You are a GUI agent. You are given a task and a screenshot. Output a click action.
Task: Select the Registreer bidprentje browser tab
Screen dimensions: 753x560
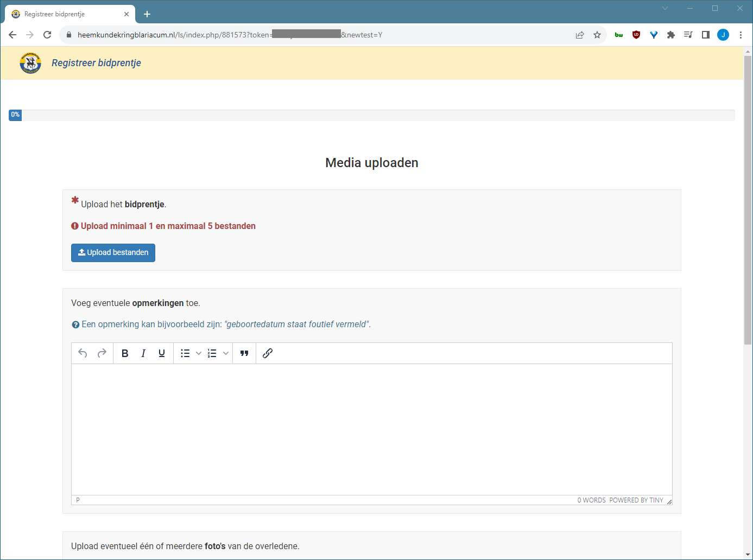[65, 14]
